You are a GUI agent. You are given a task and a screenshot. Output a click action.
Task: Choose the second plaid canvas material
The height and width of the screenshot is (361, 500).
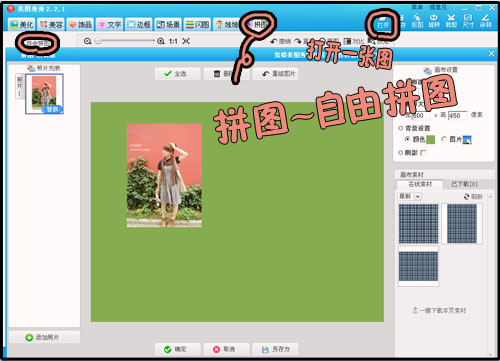(x=462, y=223)
